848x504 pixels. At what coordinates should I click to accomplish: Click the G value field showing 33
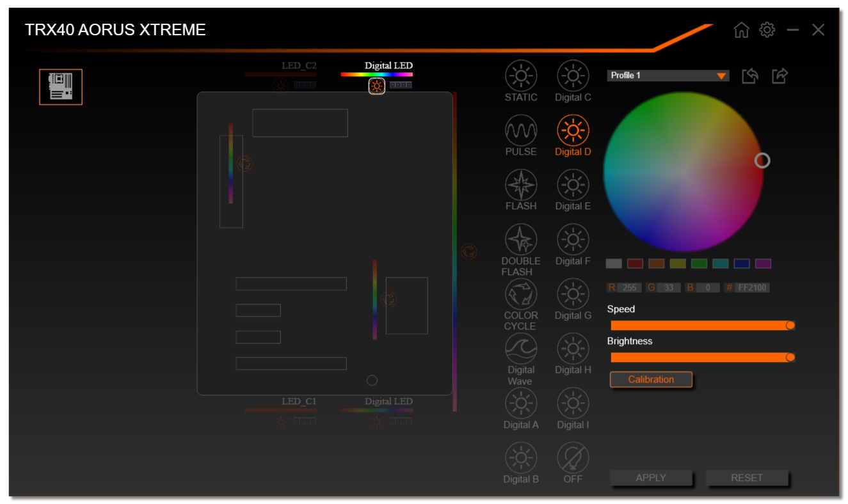click(x=669, y=288)
